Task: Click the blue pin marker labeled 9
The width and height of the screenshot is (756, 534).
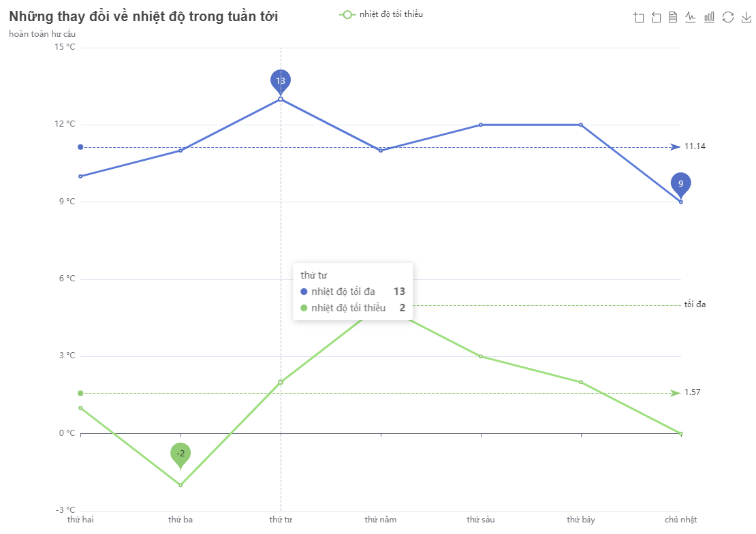Action: [680, 183]
